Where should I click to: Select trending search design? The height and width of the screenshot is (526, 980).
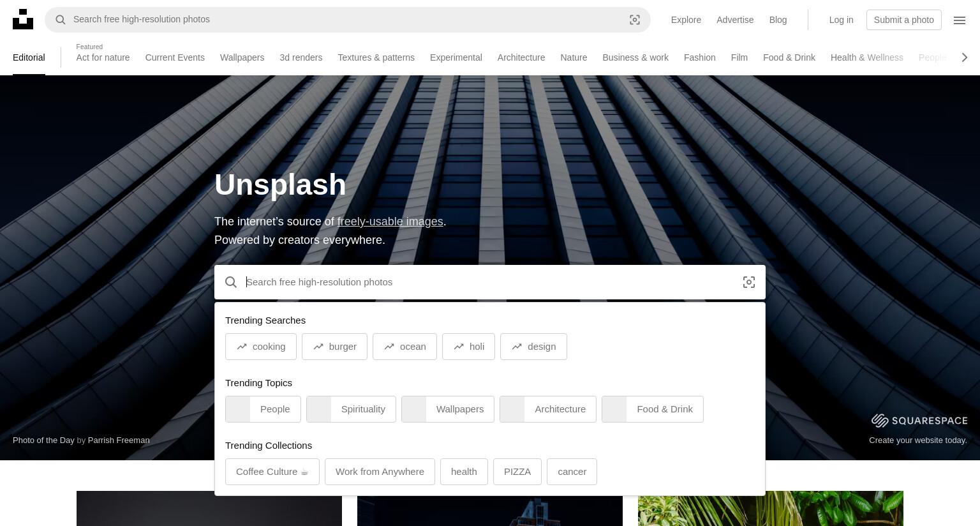[533, 347]
